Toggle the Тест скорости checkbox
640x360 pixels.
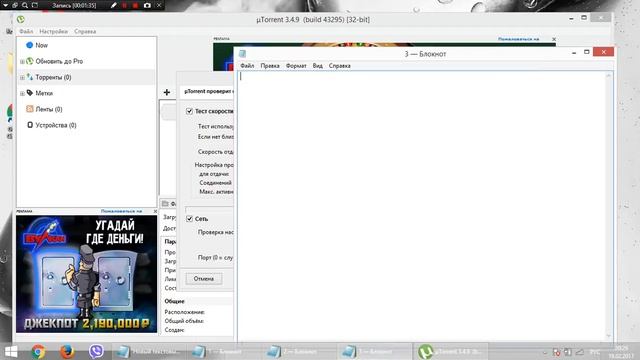point(189,111)
